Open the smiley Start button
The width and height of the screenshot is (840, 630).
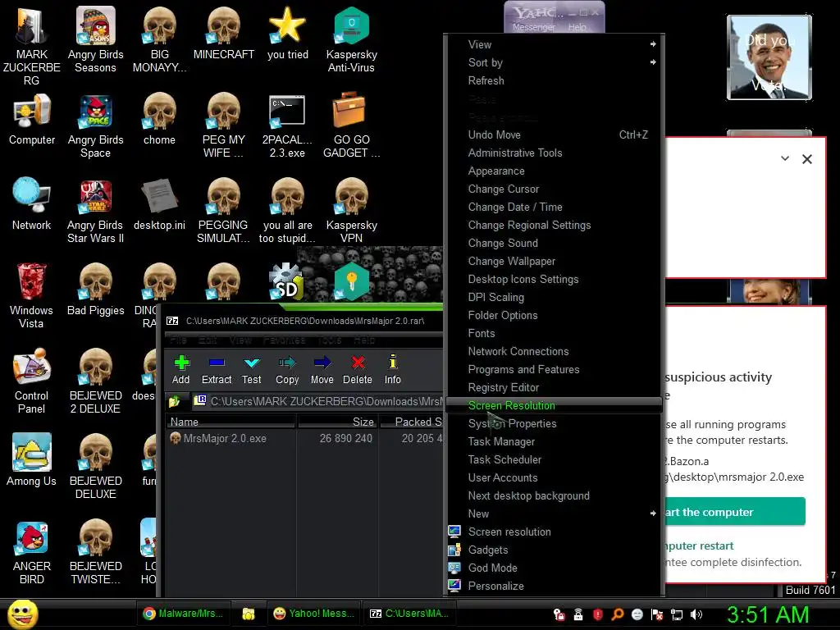22,614
